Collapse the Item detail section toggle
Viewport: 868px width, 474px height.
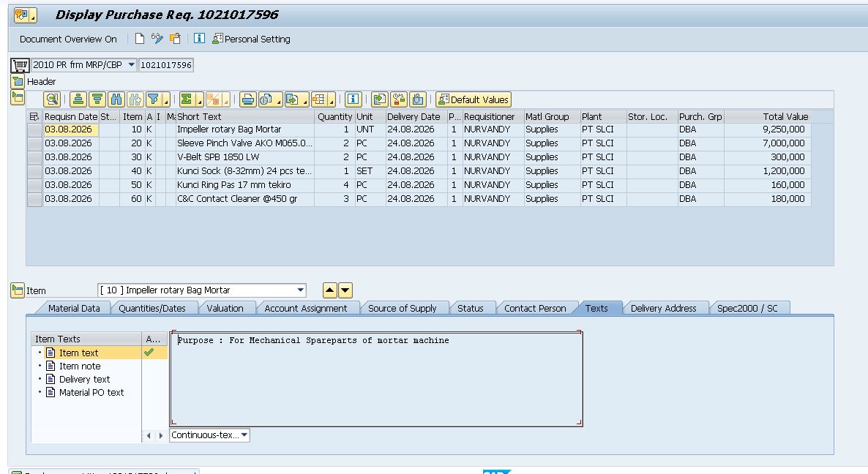click(x=17, y=290)
